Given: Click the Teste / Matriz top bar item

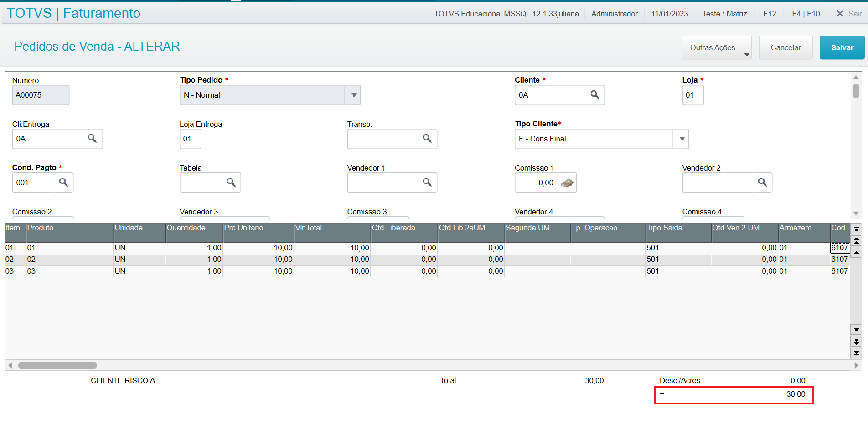Looking at the screenshot, I should tap(724, 14).
